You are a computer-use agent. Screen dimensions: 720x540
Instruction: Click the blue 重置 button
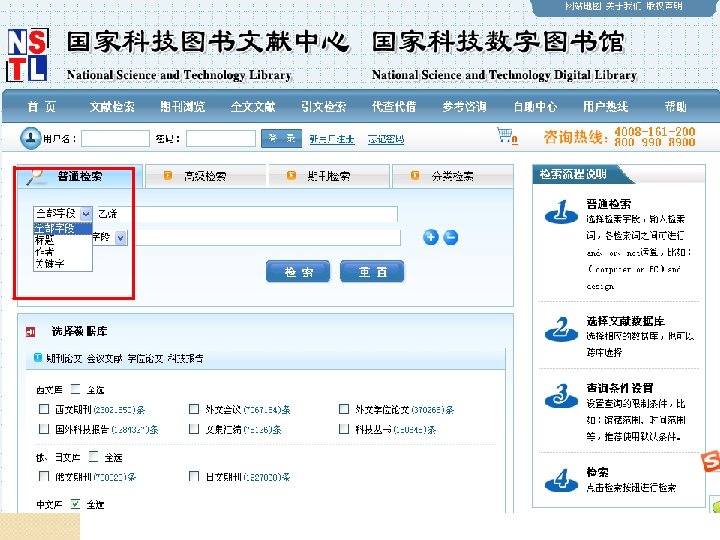point(372,271)
